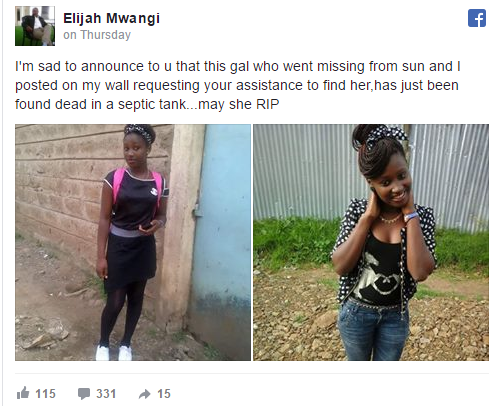Image resolution: width=491 pixels, height=406 pixels.
Task: Click the comment speech bubble icon
Action: click(84, 394)
